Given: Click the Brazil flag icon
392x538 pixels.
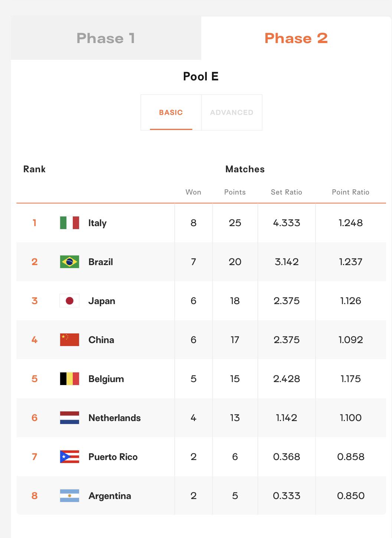Looking at the screenshot, I should click(69, 262).
